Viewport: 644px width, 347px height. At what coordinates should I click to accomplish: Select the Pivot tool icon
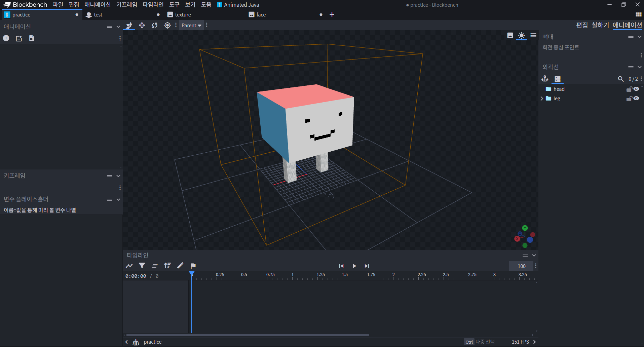tap(167, 26)
